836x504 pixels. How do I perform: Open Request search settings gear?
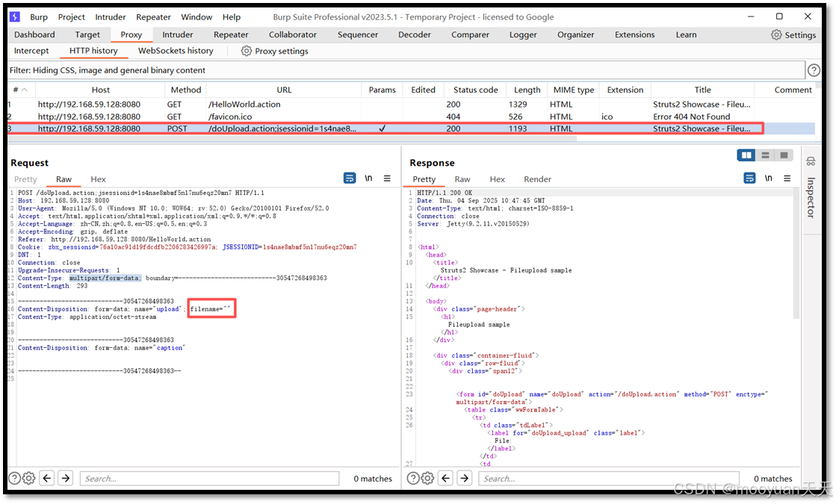click(x=29, y=479)
